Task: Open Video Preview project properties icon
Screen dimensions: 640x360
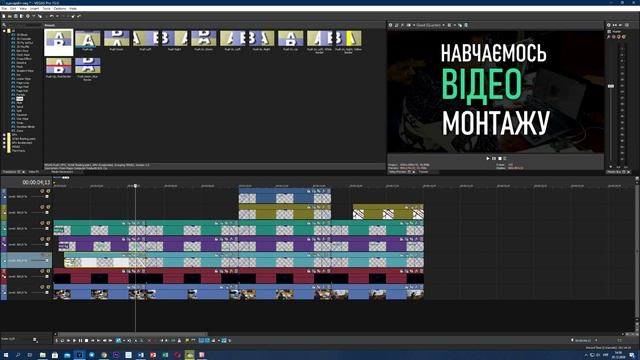Action: (x=391, y=25)
